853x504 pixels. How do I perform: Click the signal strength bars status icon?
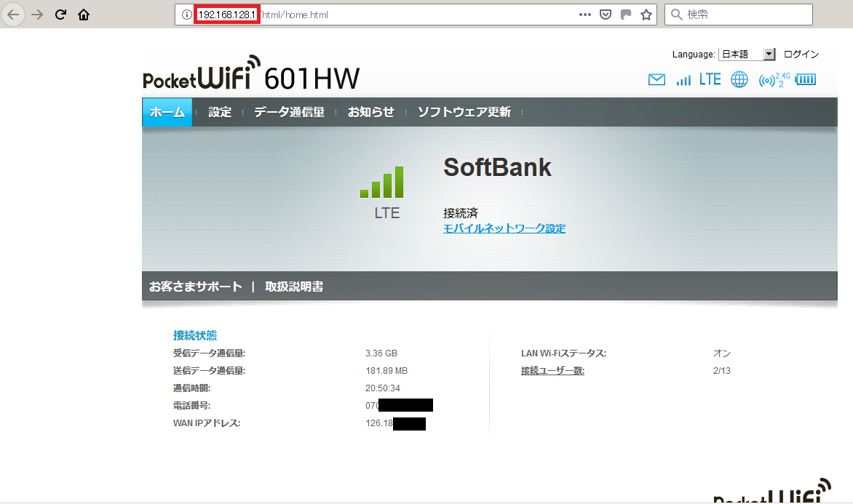tap(683, 81)
